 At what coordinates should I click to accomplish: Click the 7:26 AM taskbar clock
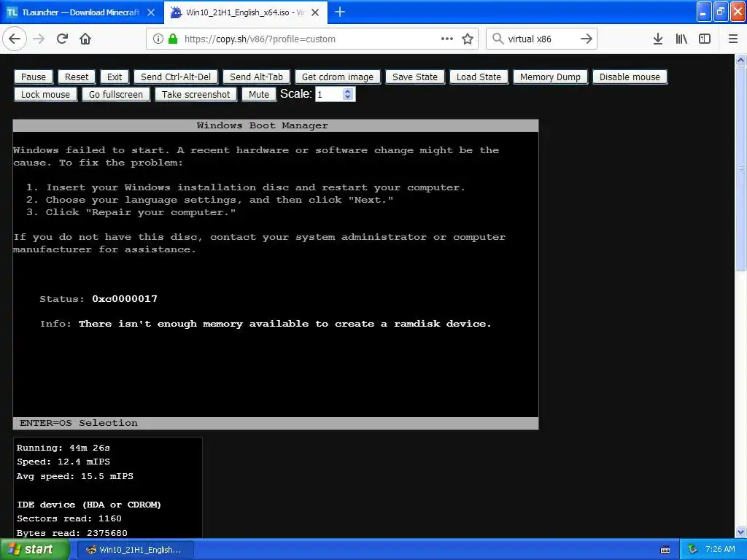pos(720,550)
